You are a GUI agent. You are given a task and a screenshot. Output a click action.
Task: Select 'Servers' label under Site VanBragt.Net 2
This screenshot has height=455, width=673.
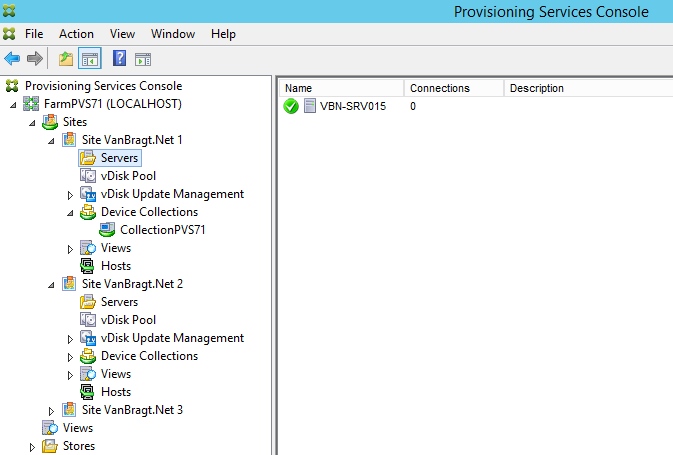pos(119,302)
